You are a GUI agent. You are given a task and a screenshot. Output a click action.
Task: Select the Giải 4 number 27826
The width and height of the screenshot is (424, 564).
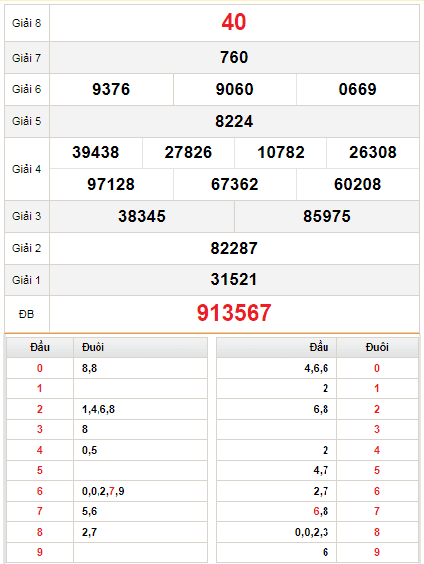click(188, 153)
